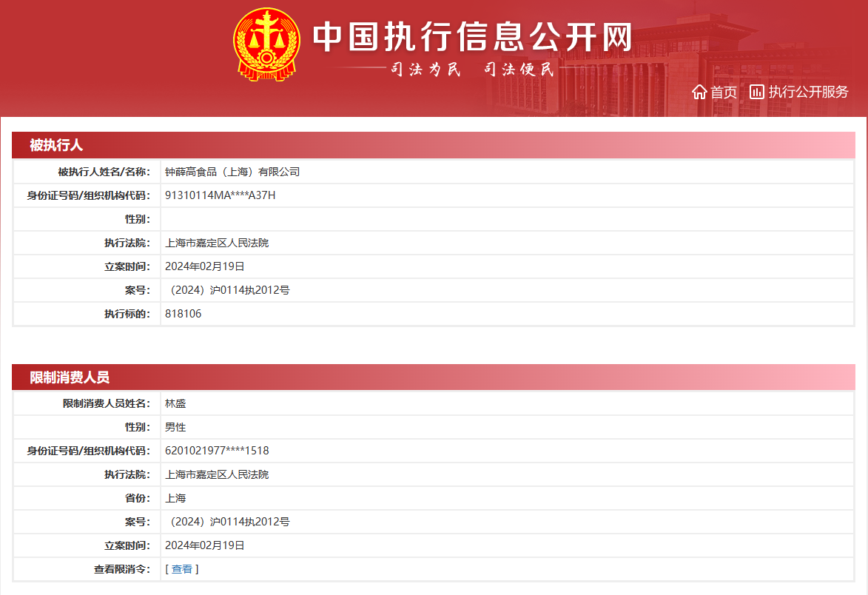Viewport: 868px width, 595px height.
Task: Click the chart icon beside 执行公开服务
Action: click(757, 92)
